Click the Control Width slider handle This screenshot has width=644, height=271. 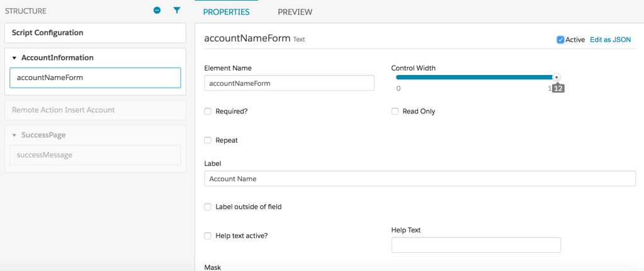pyautogui.click(x=556, y=78)
